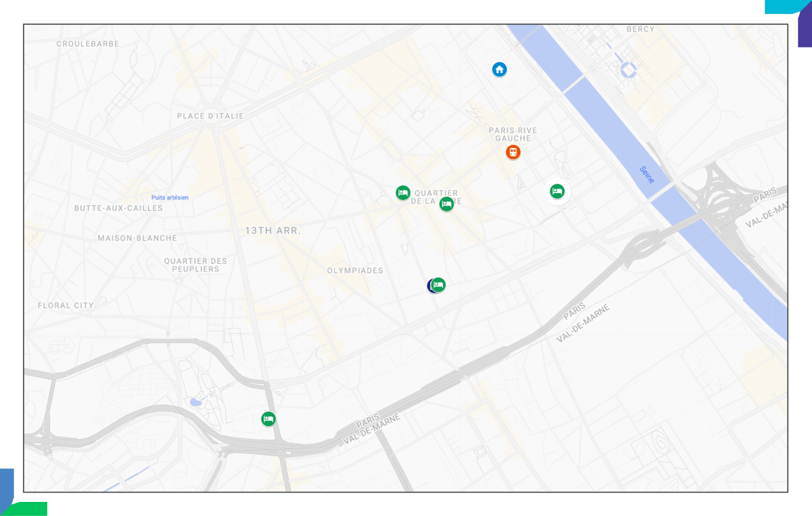Click the Puits artésien place link
This screenshot has height=516, width=812.
tap(170, 198)
